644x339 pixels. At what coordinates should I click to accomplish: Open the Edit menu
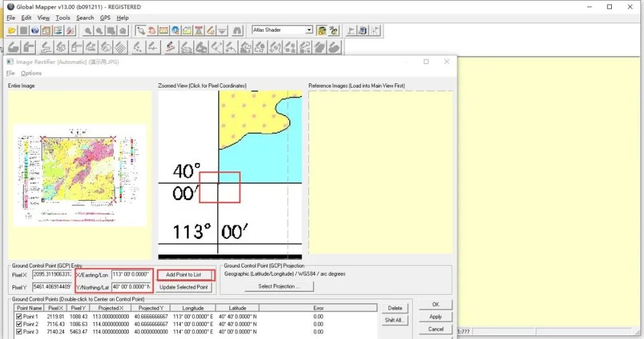point(26,18)
